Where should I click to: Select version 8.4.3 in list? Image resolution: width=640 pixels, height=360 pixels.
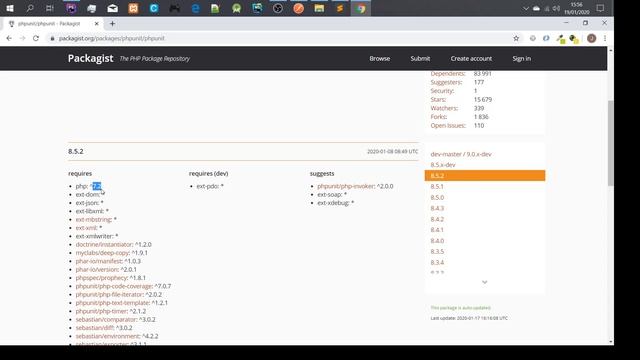(437, 208)
